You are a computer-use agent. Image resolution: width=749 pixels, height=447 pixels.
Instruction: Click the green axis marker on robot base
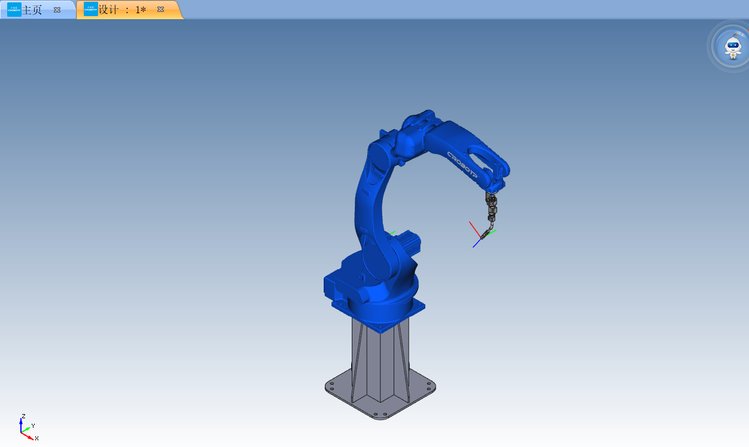[394, 235]
